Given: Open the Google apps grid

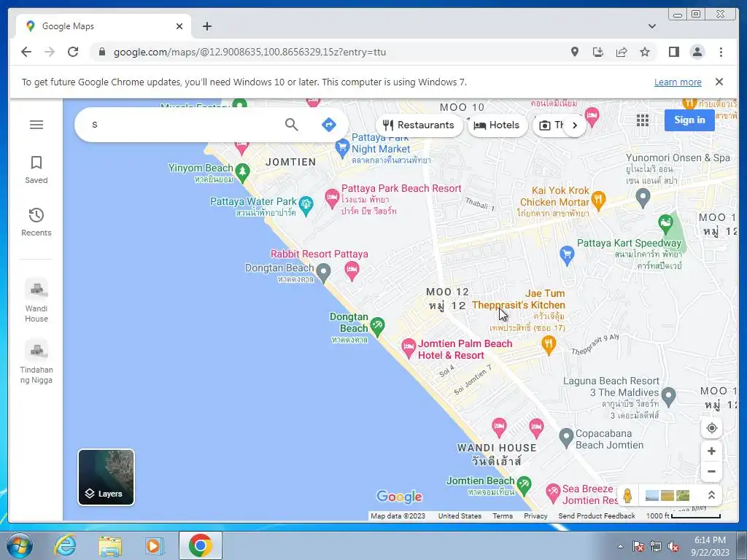Looking at the screenshot, I should tap(643, 120).
